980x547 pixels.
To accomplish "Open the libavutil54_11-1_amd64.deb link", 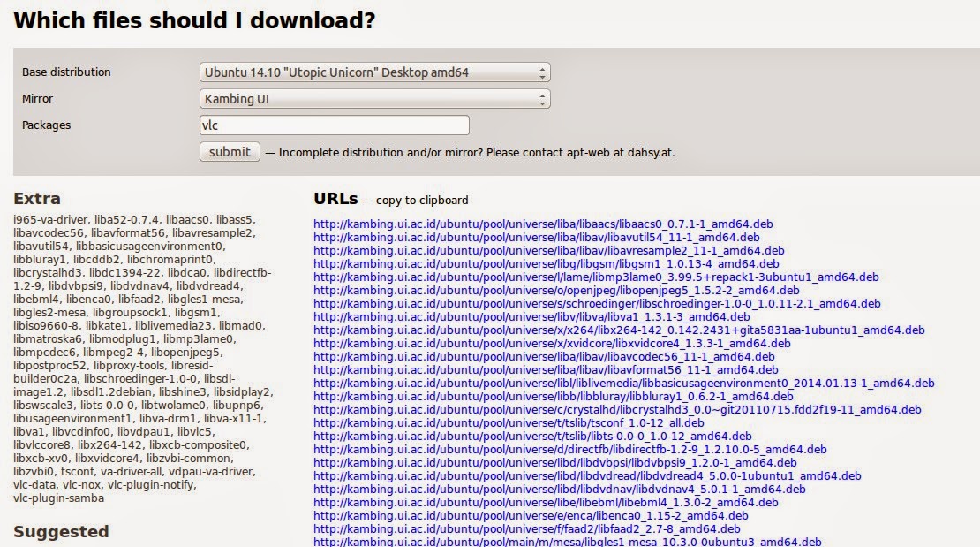I will (536, 237).
